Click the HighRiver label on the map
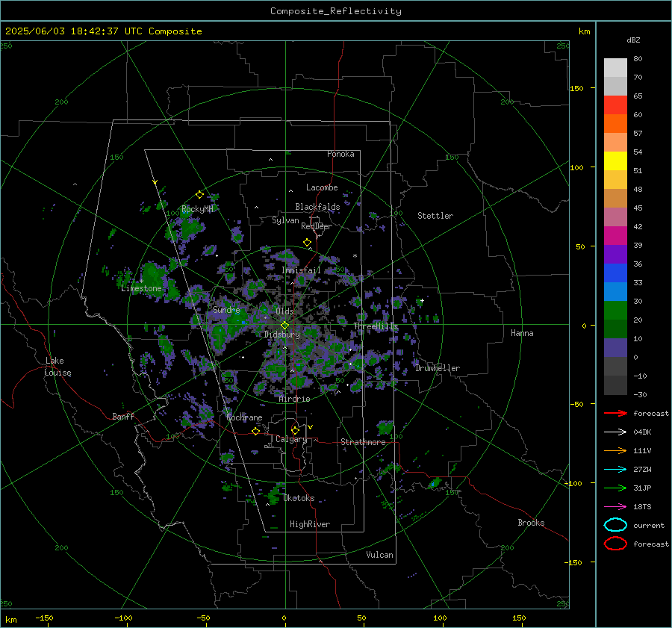672x628 pixels. [310, 524]
